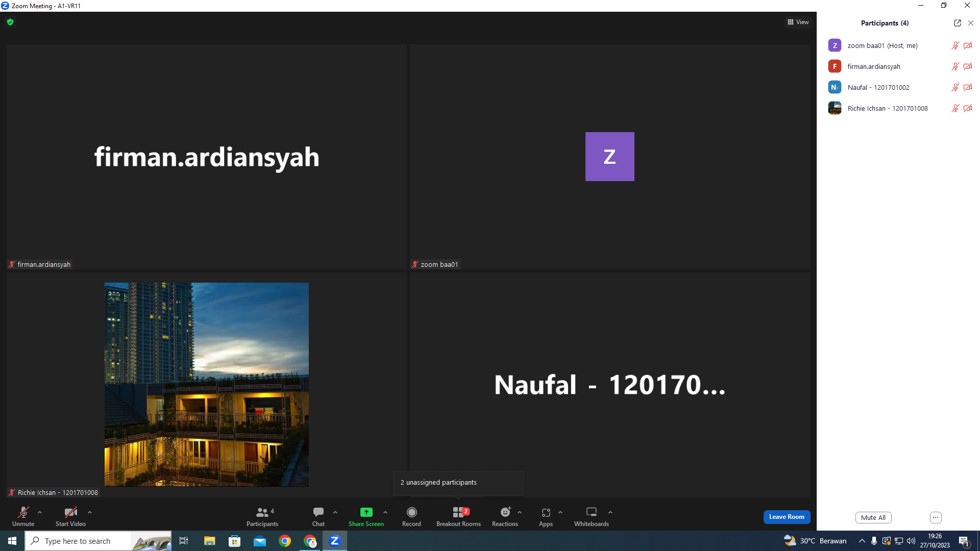980x551 pixels.
Task: Expand the arrow beside Apps
Action: tap(560, 512)
